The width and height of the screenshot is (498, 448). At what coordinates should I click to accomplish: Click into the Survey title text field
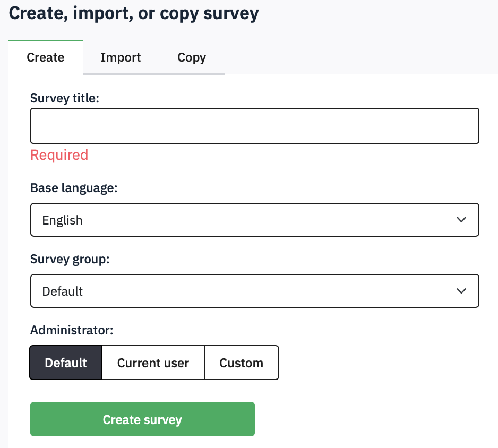click(x=255, y=126)
